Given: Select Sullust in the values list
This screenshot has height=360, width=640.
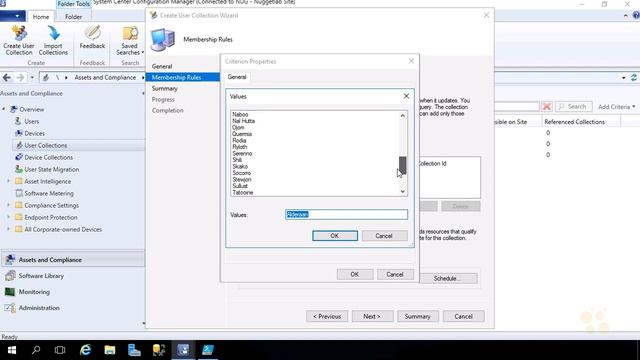Looking at the screenshot, I should (240, 186).
